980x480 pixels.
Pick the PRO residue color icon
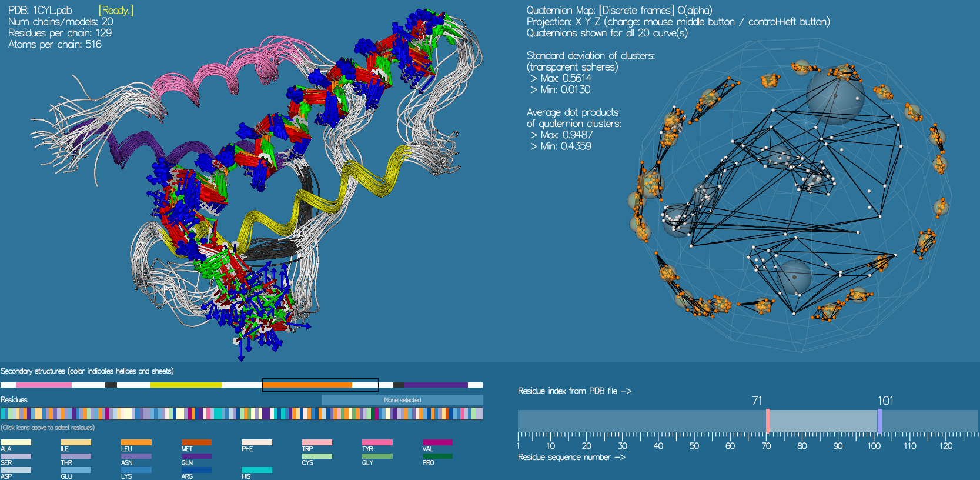pyautogui.click(x=437, y=456)
